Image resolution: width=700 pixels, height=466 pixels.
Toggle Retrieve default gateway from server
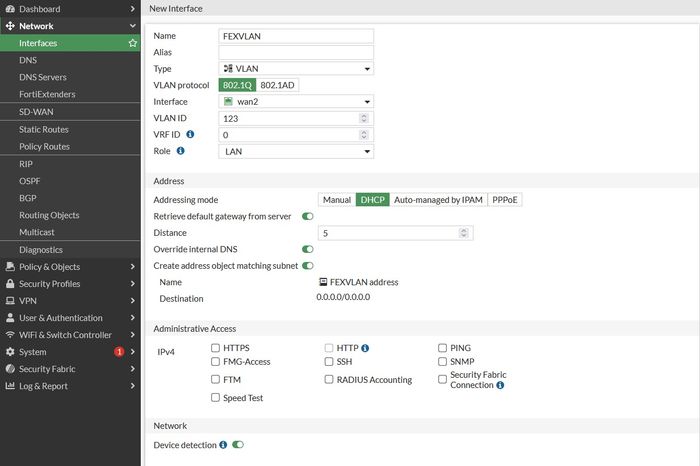308,216
